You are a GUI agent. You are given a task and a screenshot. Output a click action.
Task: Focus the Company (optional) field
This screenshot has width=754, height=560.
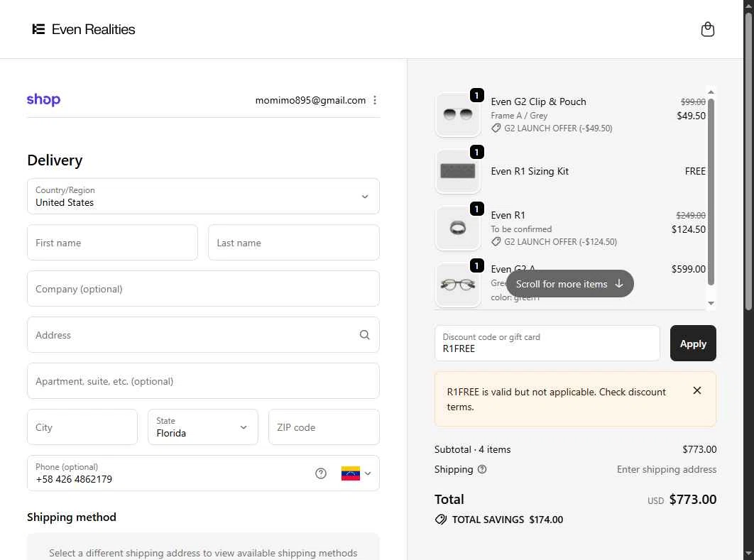(x=203, y=288)
